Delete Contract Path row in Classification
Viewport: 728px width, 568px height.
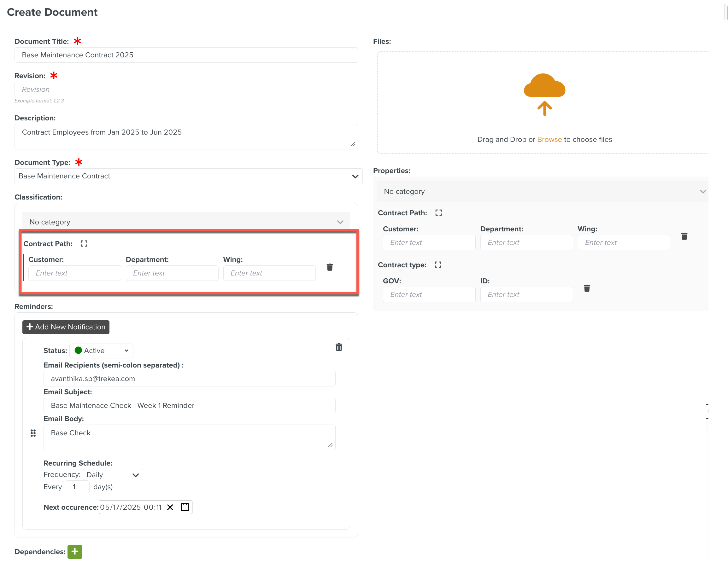(329, 267)
